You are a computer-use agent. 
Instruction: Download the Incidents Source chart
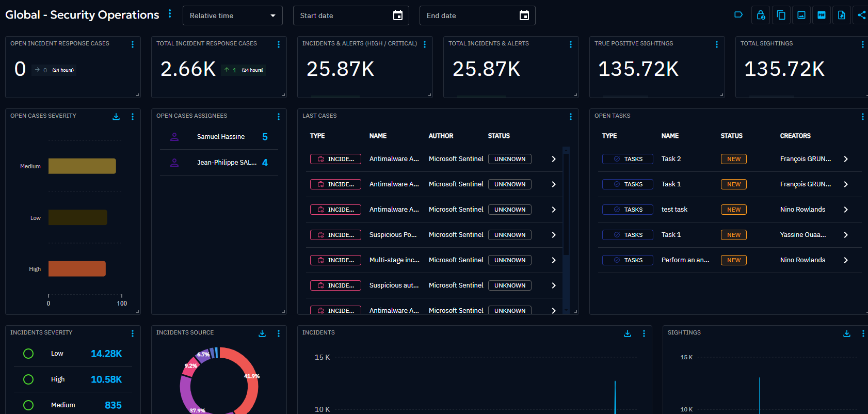[x=262, y=333]
